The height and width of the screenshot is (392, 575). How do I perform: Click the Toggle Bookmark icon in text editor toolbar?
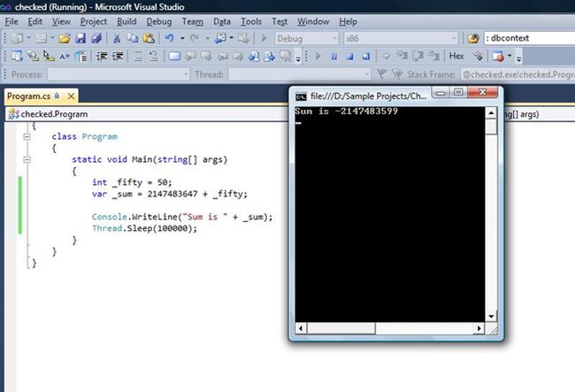(174, 57)
